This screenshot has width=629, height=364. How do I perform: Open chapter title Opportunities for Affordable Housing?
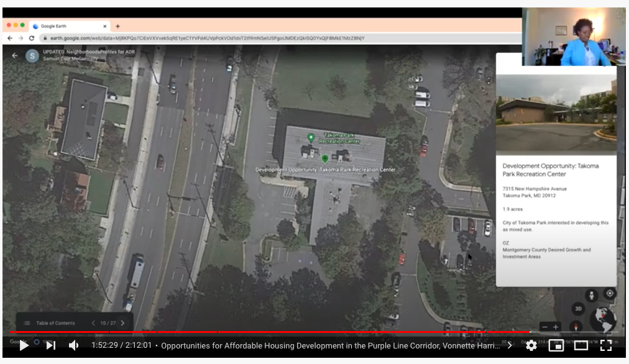(331, 345)
